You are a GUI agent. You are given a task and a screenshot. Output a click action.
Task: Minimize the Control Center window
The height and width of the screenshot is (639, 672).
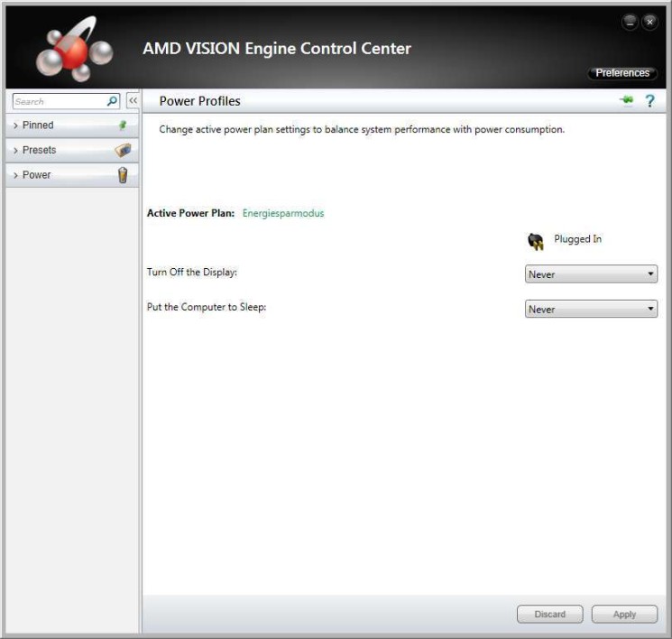tap(630, 22)
